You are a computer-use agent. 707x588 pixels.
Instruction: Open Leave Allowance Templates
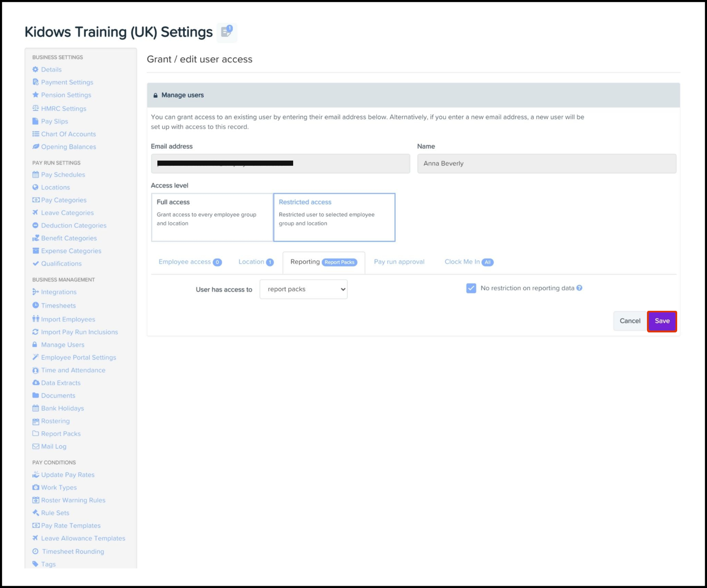click(83, 538)
